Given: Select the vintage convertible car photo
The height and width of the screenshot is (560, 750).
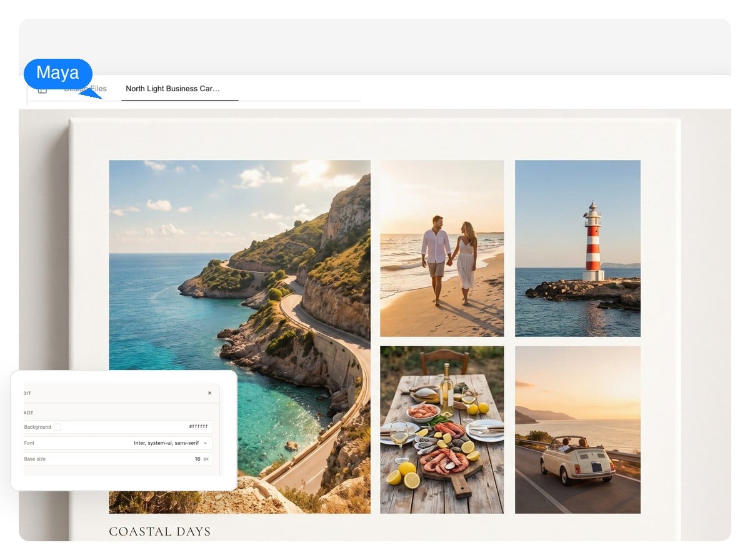Looking at the screenshot, I should 577,430.
